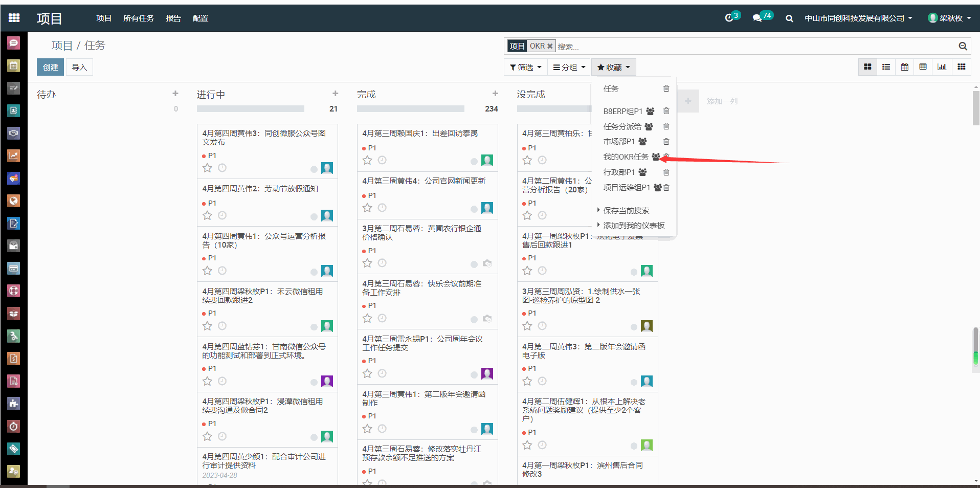Click the search magnifier in search box

point(963,46)
